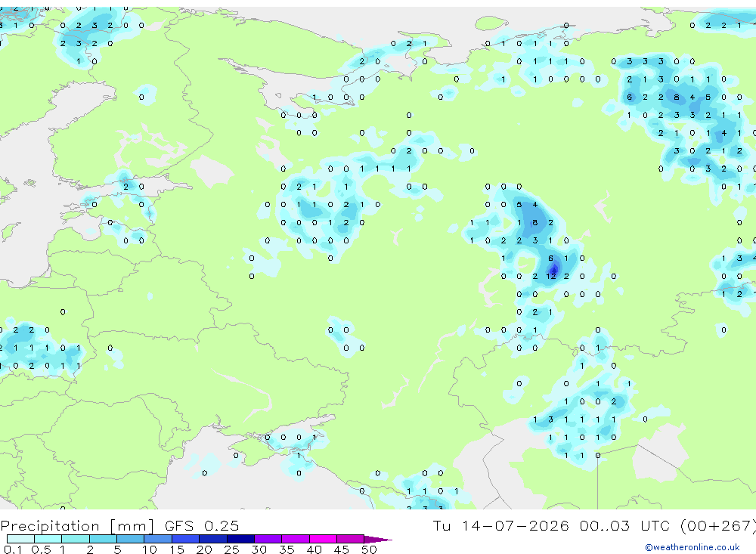This screenshot has width=756, height=554.
Task: Click the 0.5–1 mm legend color swatch
Action: point(48,539)
